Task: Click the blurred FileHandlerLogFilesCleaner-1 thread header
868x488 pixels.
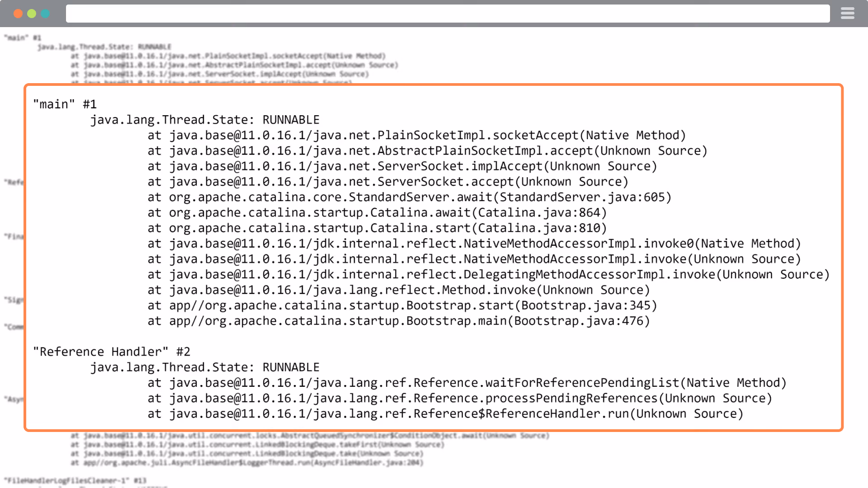Action: 75,480
